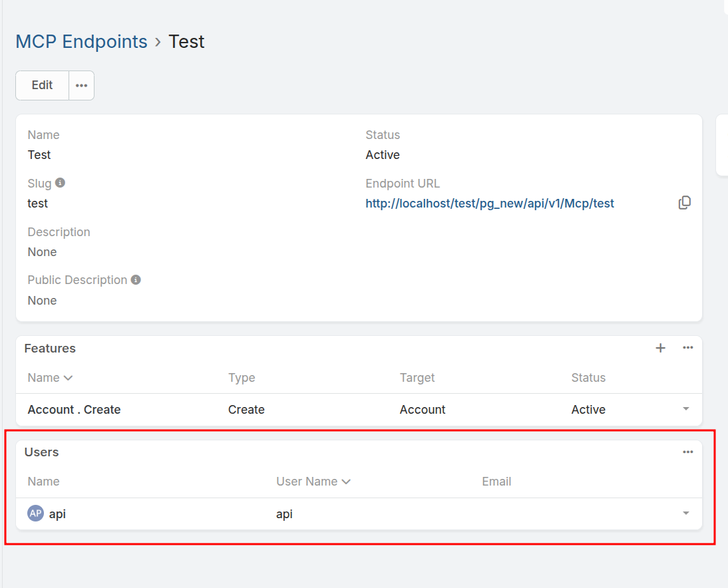Image resolution: width=728 pixels, height=588 pixels.
Task: Add a new feature with plus icon
Action: 660,348
